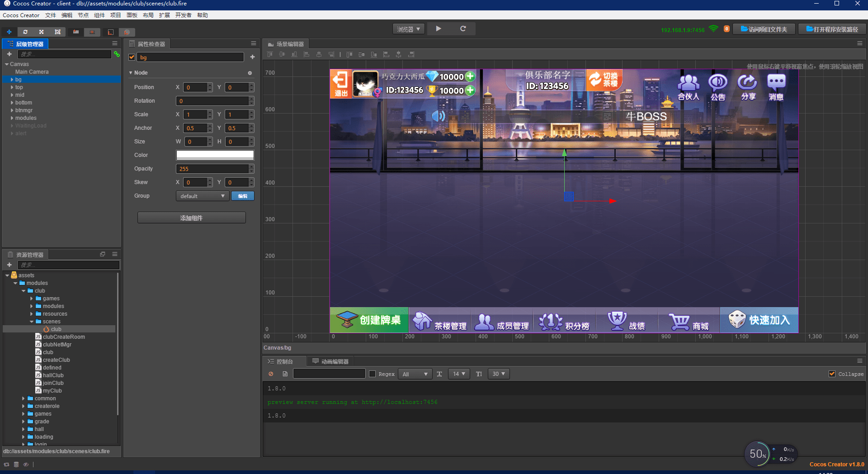
Task: Pop out the assets panel
Action: coord(103,254)
